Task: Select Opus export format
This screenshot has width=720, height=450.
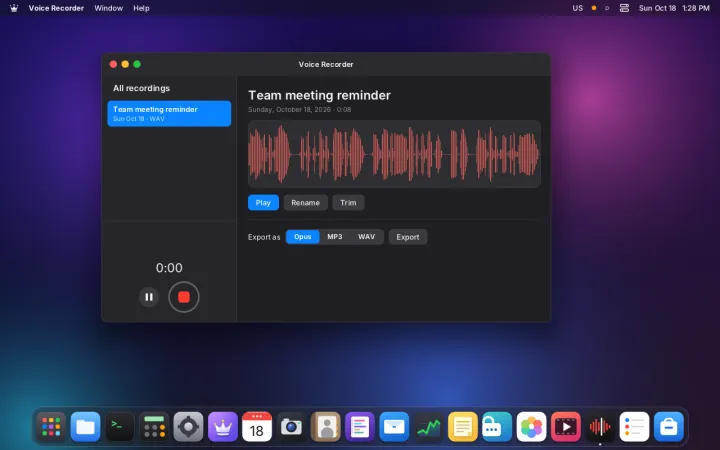Action: click(303, 237)
